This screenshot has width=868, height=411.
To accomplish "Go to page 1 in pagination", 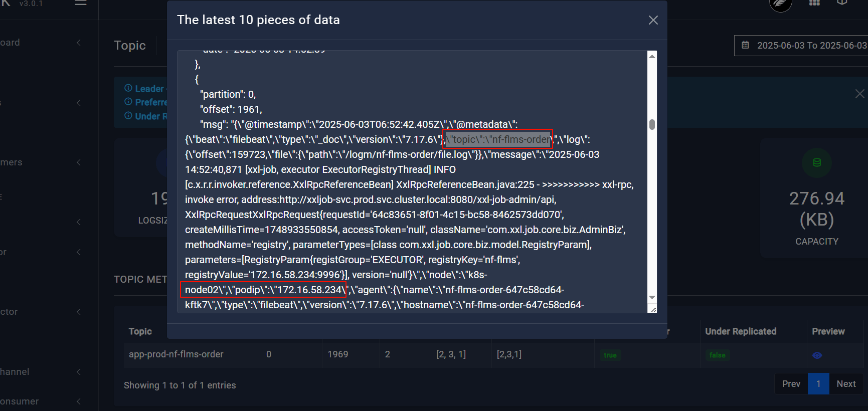I will [818, 384].
